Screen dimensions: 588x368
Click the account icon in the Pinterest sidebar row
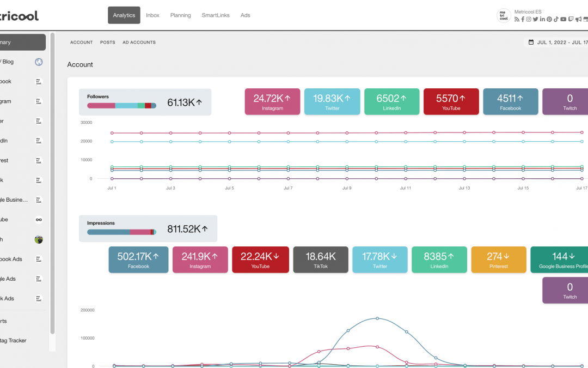click(39, 161)
